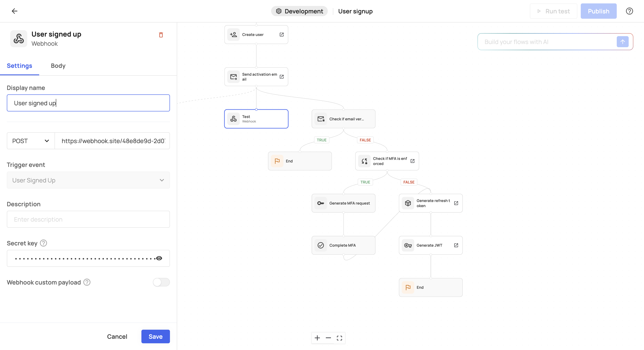Image resolution: width=644 pixels, height=350 pixels.
Task: Enable Webhook custom payload toggle
Action: 161,282
